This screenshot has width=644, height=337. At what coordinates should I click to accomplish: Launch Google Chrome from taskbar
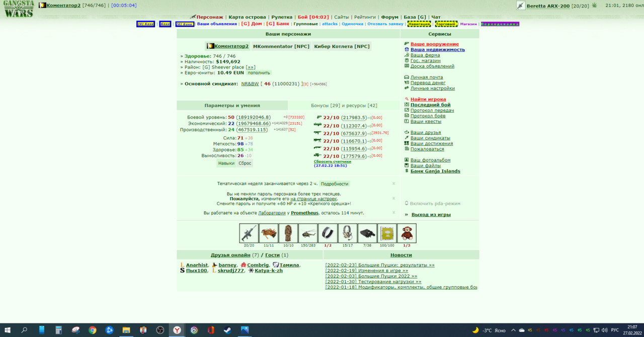93,330
